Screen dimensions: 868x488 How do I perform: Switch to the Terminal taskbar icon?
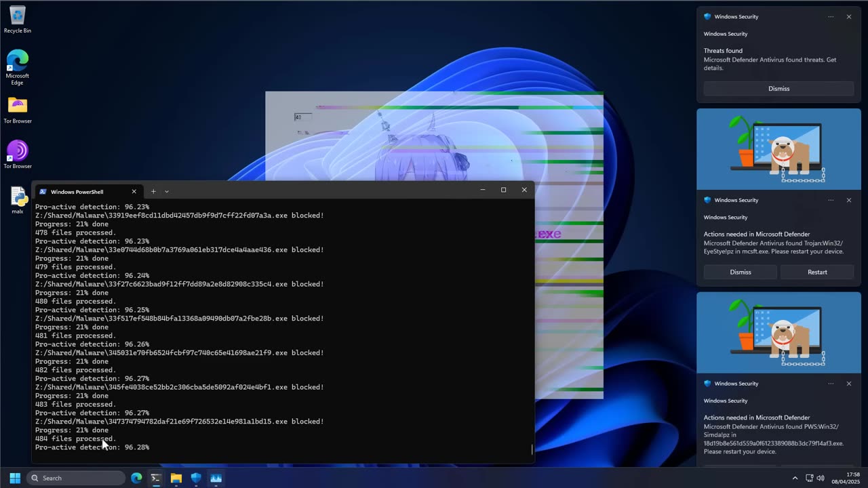[x=156, y=478]
